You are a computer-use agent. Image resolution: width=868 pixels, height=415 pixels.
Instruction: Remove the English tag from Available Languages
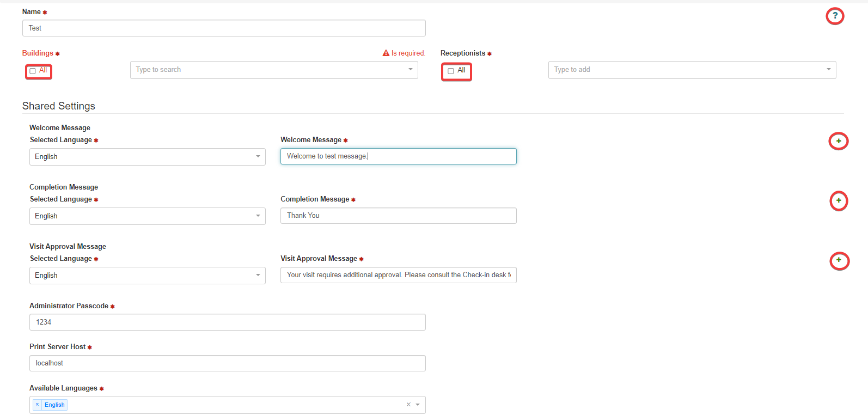[37, 405]
